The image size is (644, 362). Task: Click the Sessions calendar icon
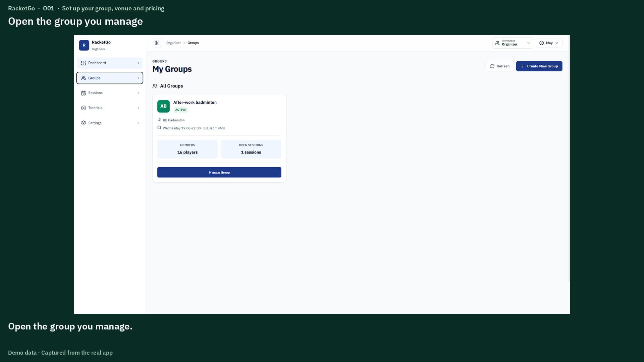84,93
